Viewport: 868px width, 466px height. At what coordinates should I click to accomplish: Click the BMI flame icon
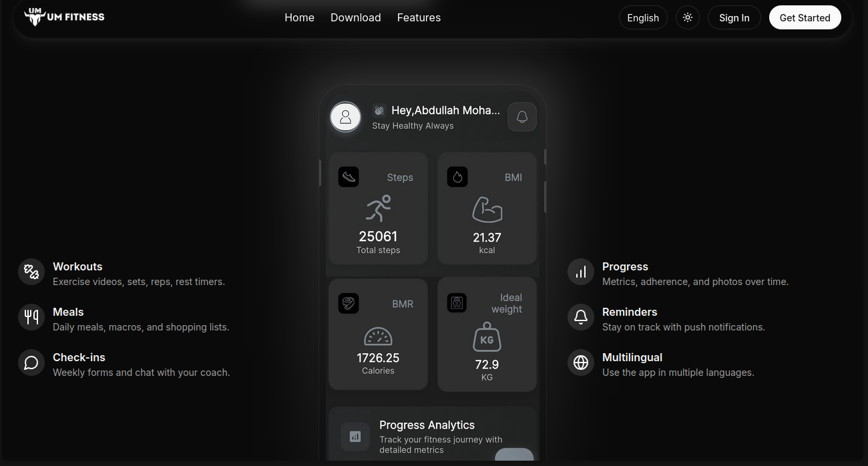pos(457,177)
